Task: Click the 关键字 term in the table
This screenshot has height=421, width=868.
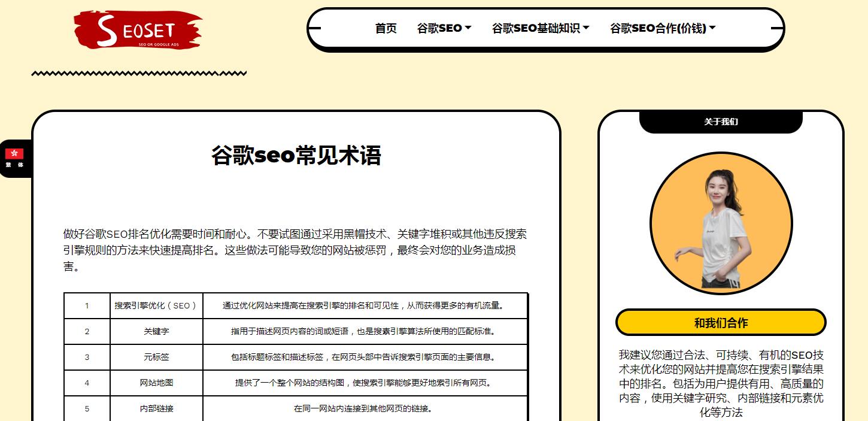Action: [156, 331]
